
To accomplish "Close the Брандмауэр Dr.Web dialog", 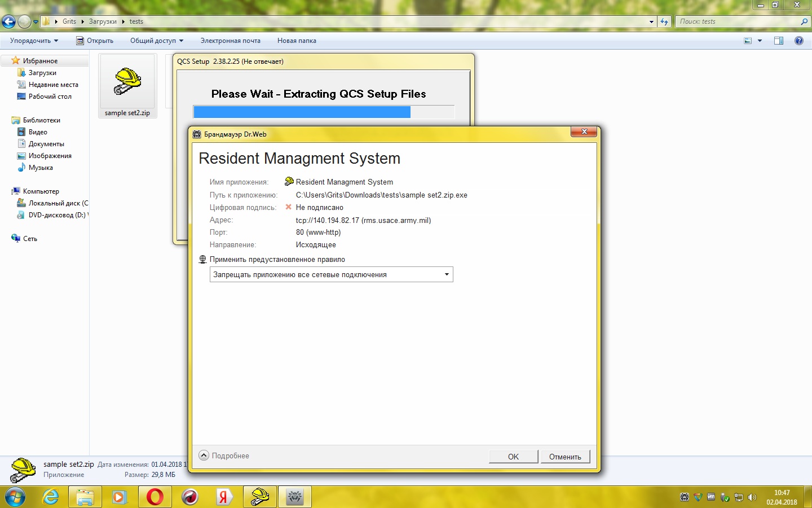I will pyautogui.click(x=584, y=132).
